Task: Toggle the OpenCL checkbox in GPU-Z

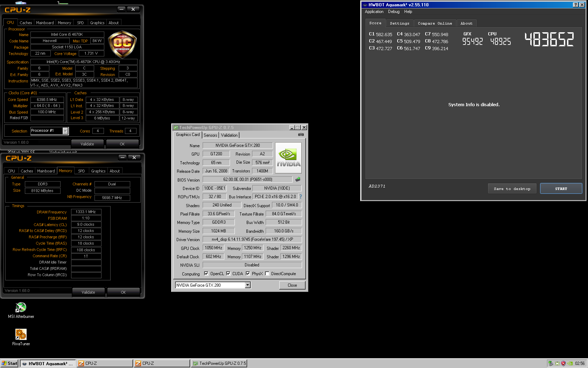Action: pos(206,274)
